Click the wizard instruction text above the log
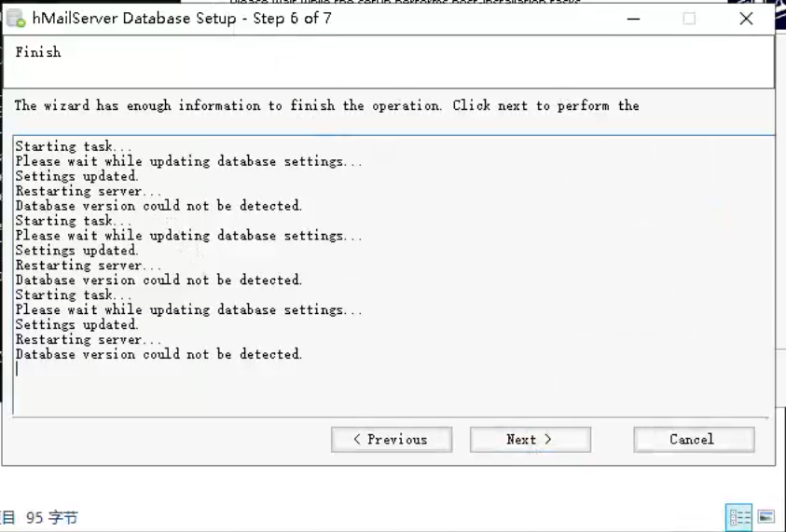The width and height of the screenshot is (786, 532). [x=327, y=105]
